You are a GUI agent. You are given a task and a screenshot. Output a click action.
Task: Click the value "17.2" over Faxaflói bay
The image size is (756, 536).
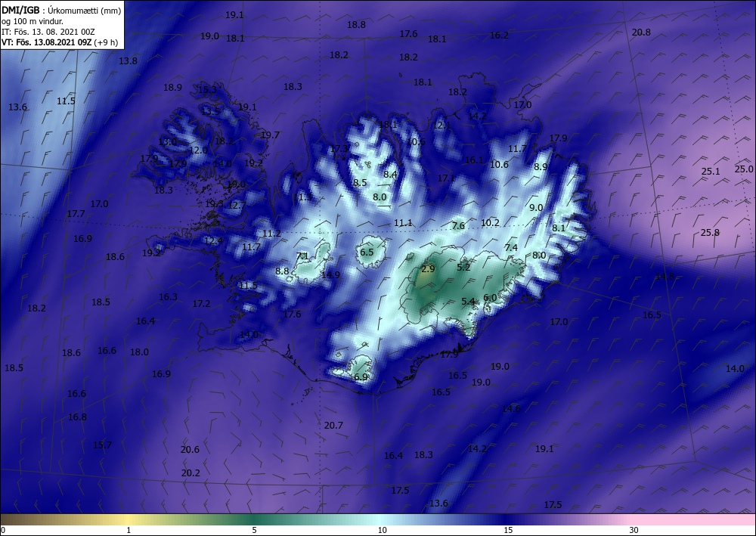[202, 304]
